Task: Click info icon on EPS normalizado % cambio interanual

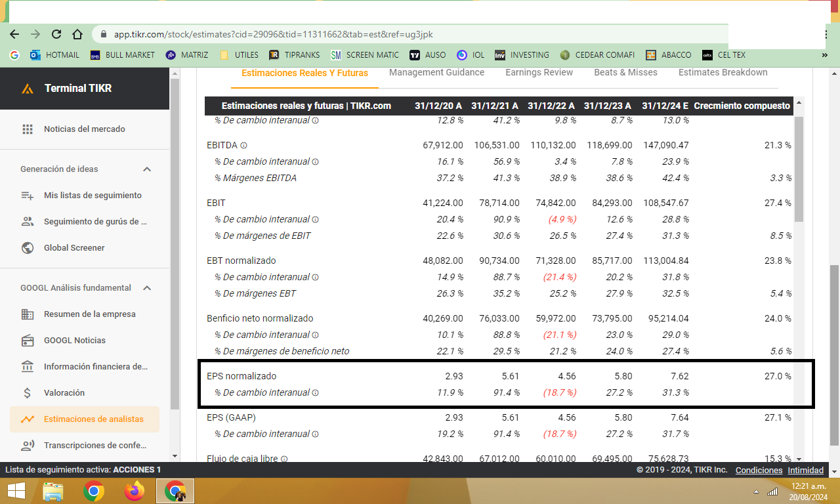Action: (x=315, y=393)
